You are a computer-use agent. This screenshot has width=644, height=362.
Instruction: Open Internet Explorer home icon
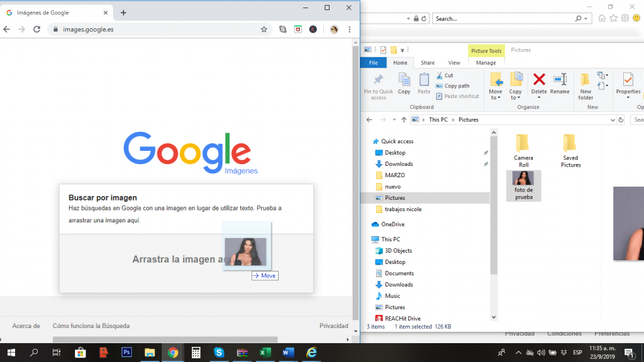[x=602, y=18]
